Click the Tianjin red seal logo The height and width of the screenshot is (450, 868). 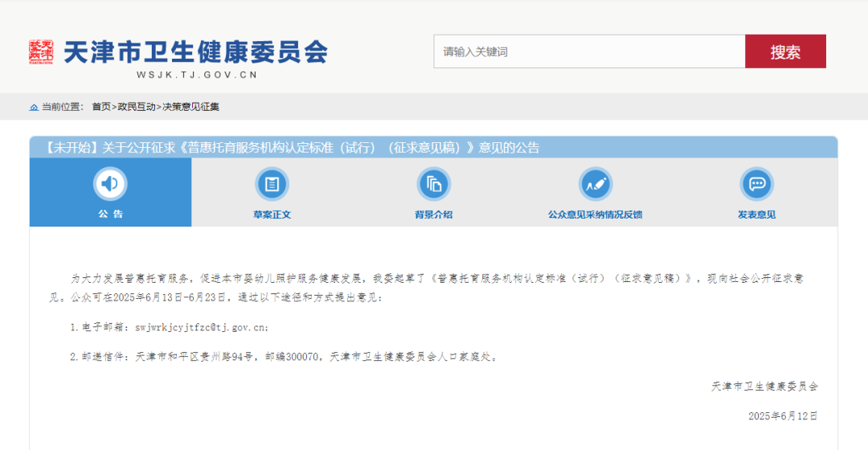pyautogui.click(x=41, y=52)
